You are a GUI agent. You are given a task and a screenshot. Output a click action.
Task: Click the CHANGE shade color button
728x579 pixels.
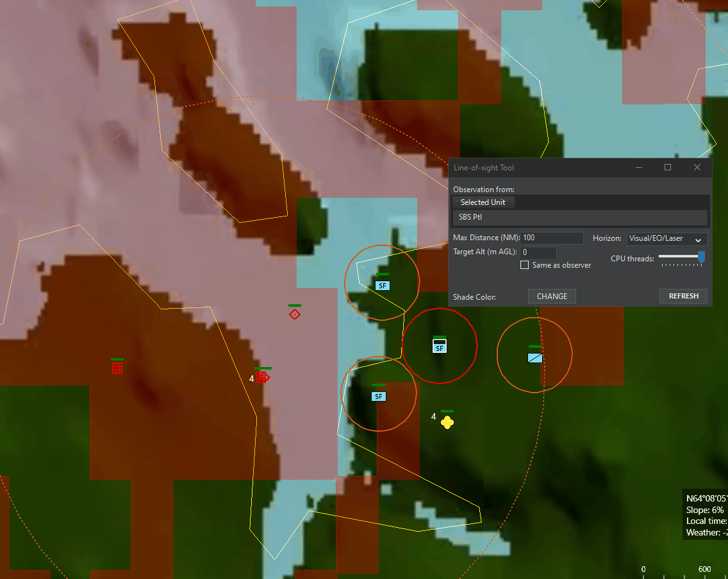click(x=552, y=296)
